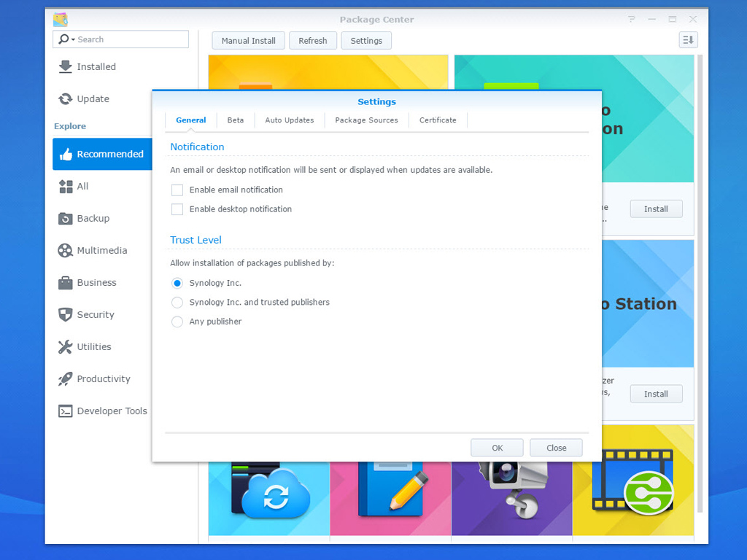Click the package list vertical scrollbar
747x560 pixels.
[x=700, y=284]
